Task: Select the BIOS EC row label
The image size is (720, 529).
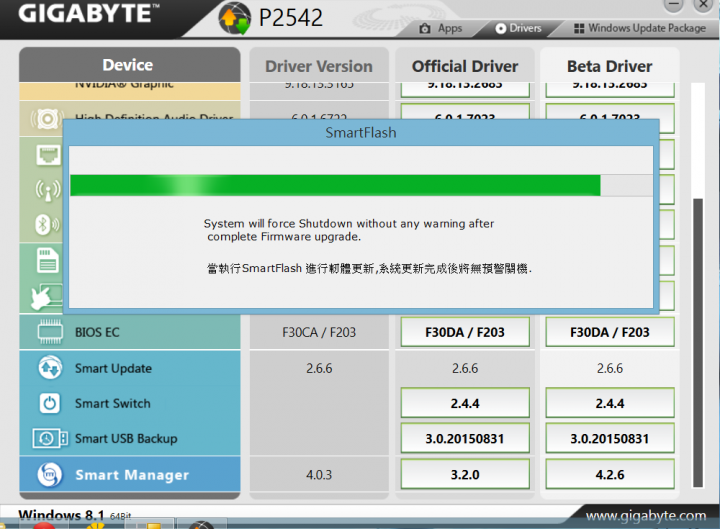Action: pyautogui.click(x=97, y=332)
